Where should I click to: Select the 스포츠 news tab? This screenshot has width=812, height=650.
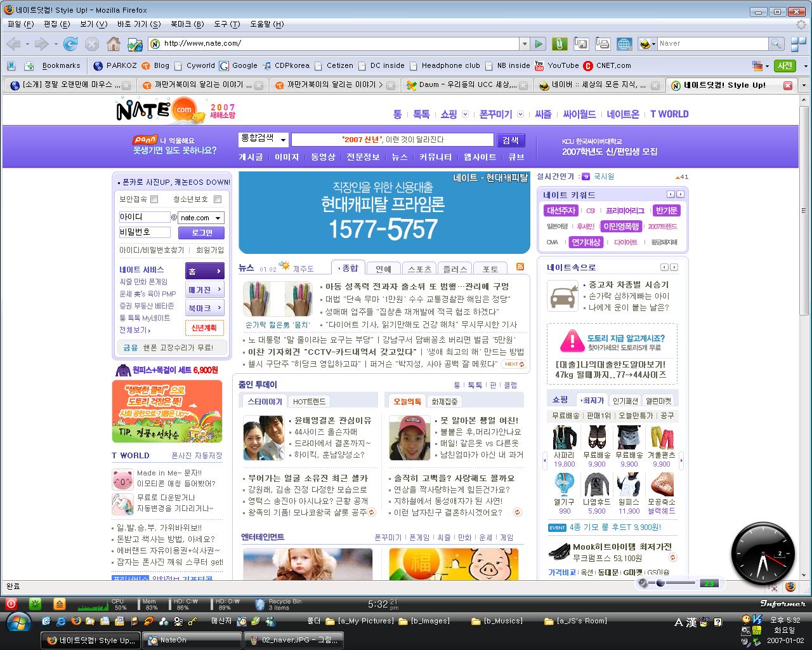[419, 269]
